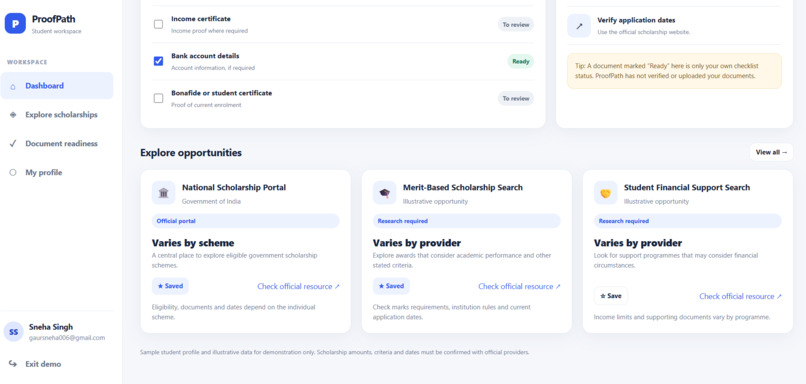Image resolution: width=806 pixels, height=384 pixels.
Task: Click the ProofPath P logo icon
Action: click(x=15, y=24)
